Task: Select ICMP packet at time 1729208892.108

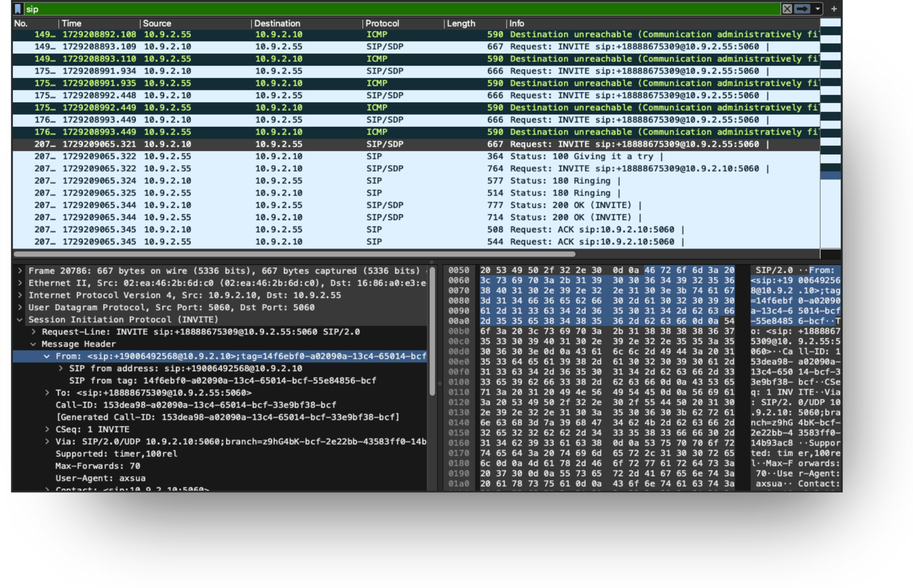Action: coord(416,35)
